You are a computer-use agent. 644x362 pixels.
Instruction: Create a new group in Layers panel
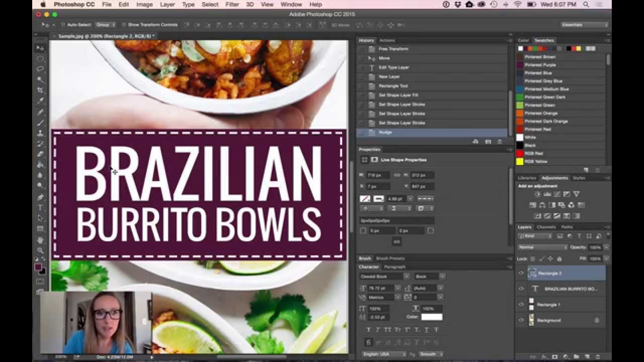click(577, 356)
